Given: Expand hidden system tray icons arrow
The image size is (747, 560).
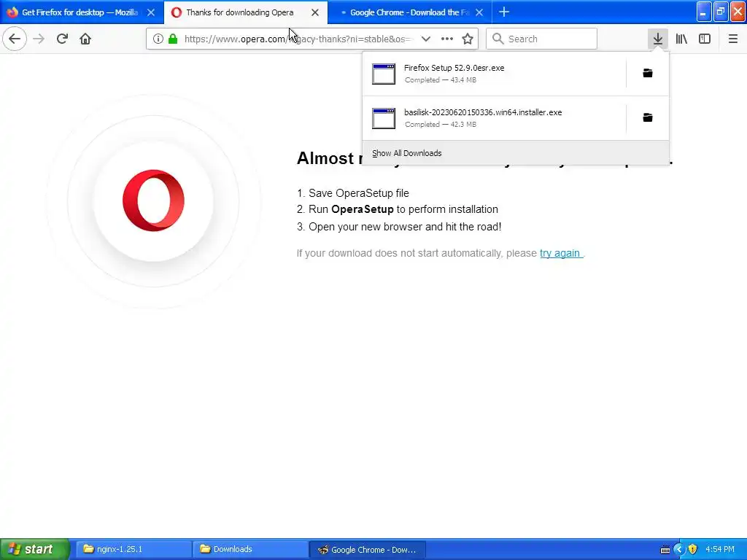Looking at the screenshot, I should click(x=679, y=550).
